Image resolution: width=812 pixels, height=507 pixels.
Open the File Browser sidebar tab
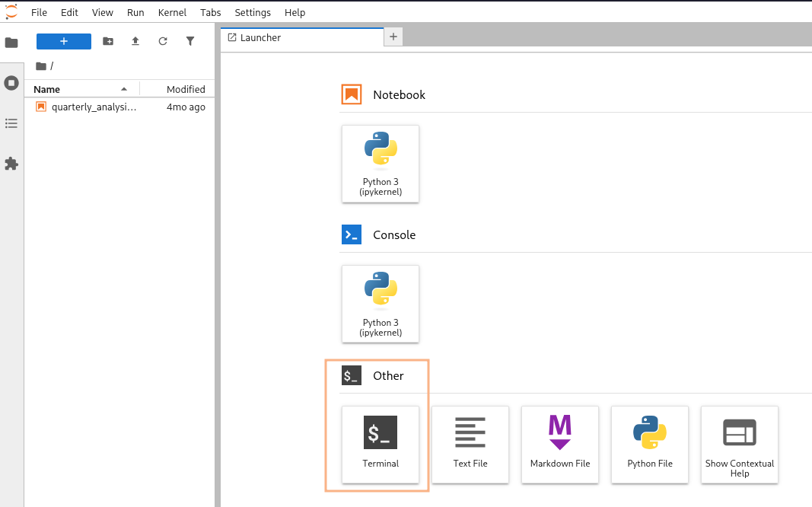point(11,43)
